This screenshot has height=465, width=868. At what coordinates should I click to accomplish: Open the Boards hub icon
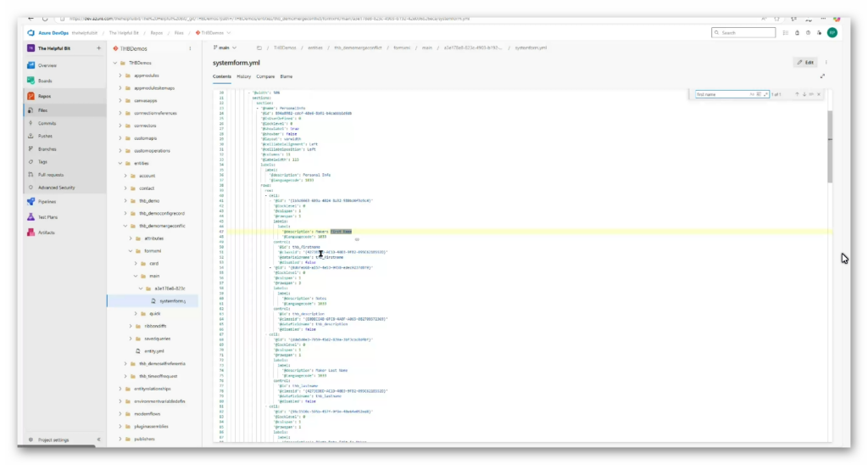click(31, 81)
